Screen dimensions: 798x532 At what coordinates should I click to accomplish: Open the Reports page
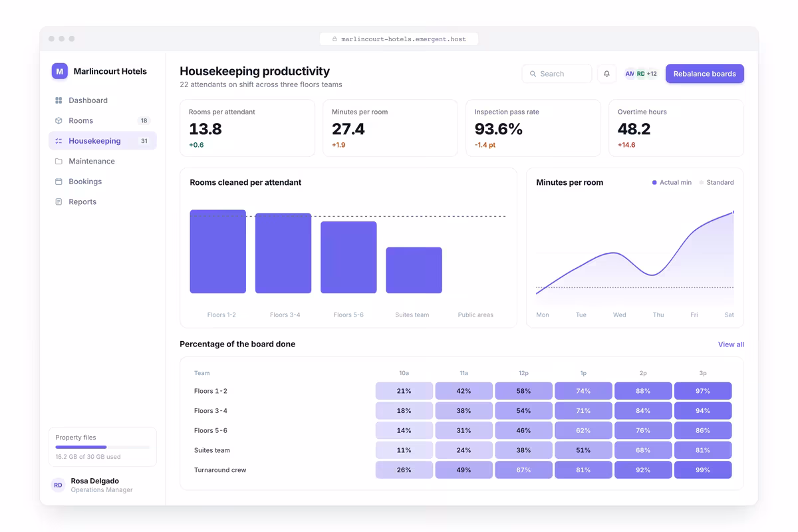coord(102,201)
